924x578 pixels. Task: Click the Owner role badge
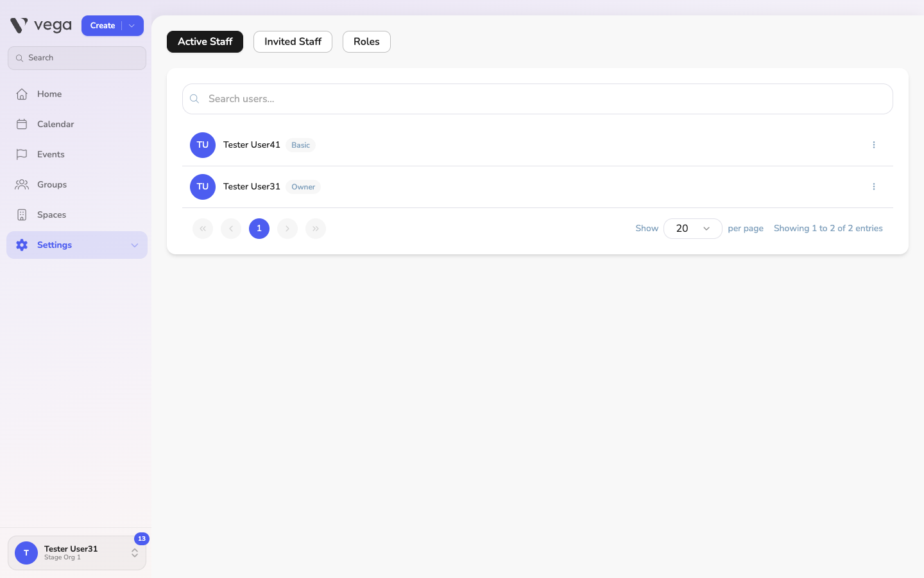pos(303,187)
